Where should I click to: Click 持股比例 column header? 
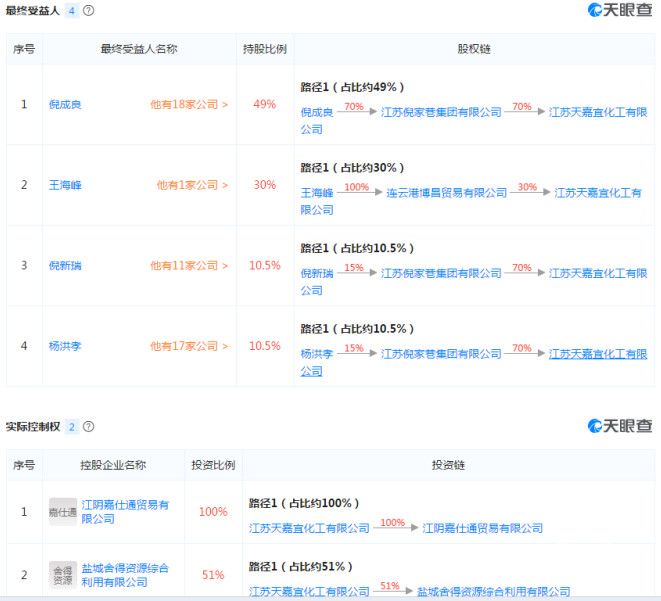coord(265,49)
